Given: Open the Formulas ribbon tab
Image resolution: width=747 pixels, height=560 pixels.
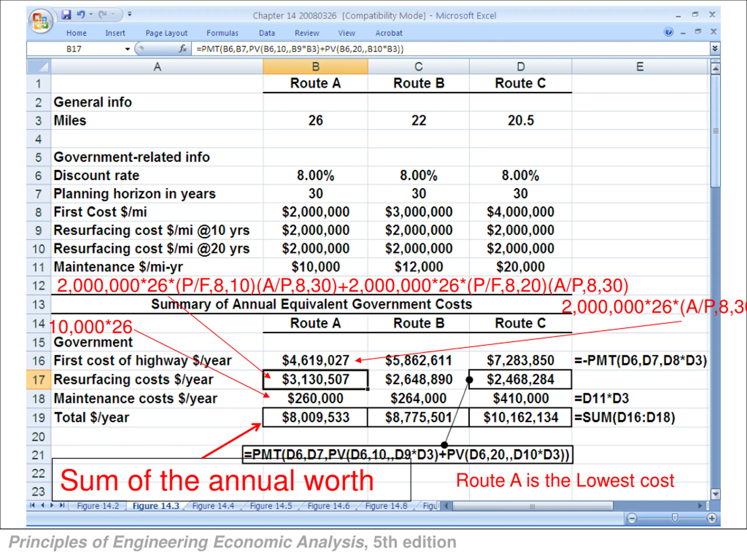Looking at the screenshot, I should coord(222,33).
